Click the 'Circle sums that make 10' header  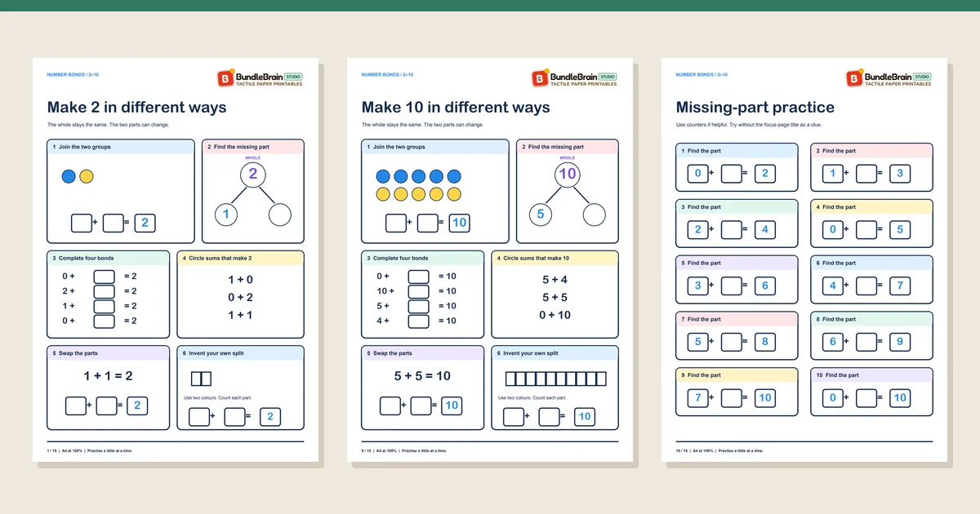point(555,258)
